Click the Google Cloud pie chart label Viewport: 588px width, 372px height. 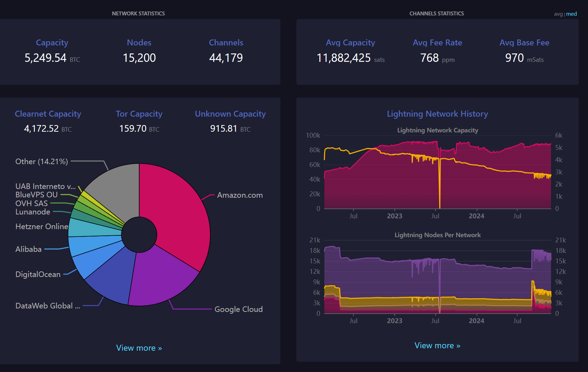pos(238,309)
